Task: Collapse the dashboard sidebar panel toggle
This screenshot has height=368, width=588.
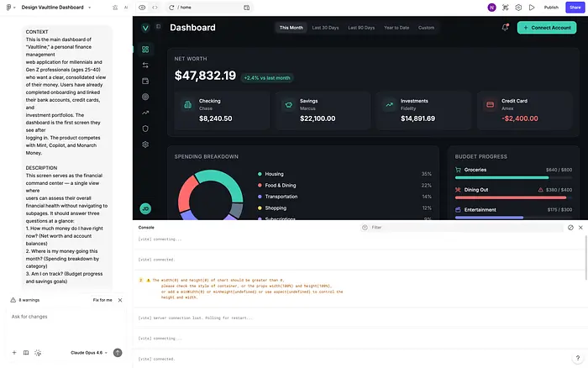Action: tap(158, 27)
